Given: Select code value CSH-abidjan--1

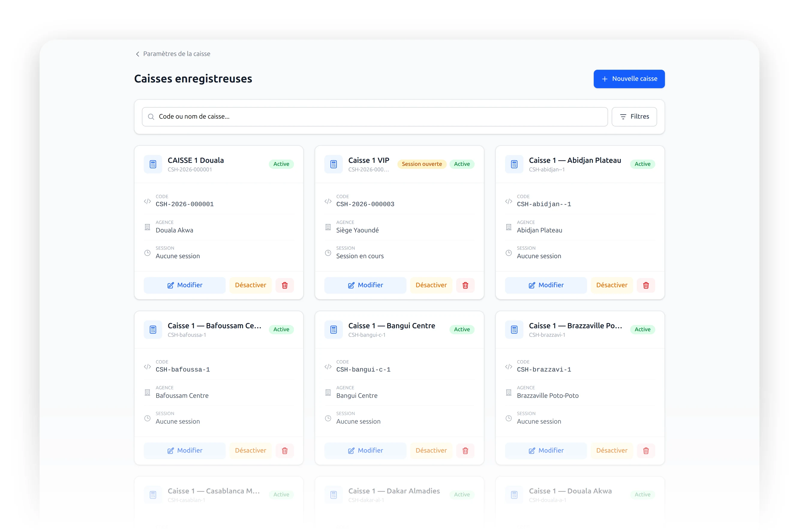Looking at the screenshot, I should (x=544, y=204).
